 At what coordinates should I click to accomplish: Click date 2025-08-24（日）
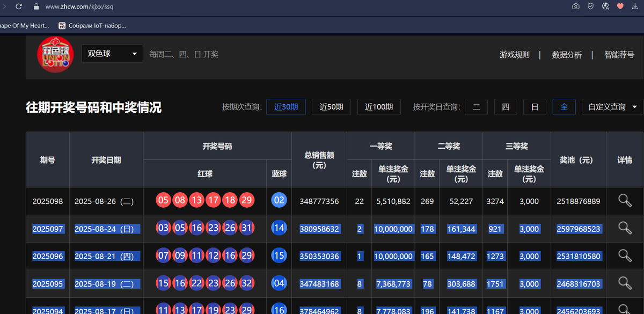pos(107,229)
